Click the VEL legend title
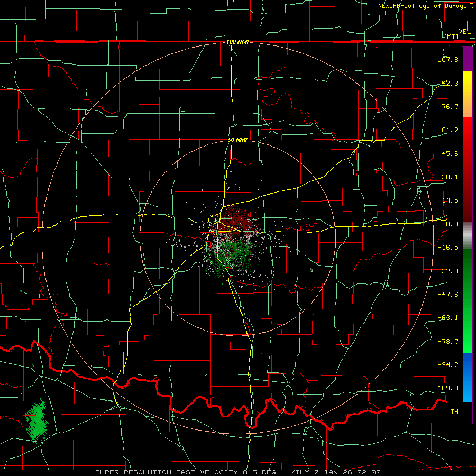The height and width of the screenshot is (476, 476). tap(464, 32)
